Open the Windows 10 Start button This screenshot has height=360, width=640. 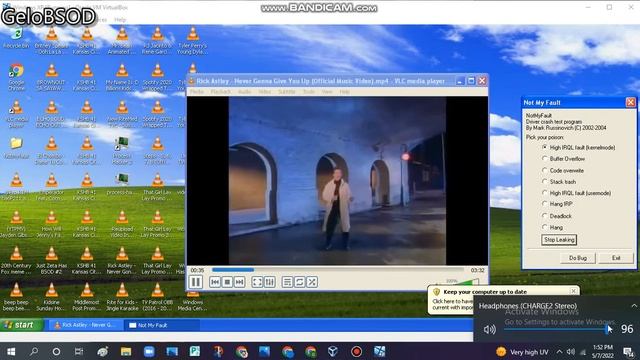[11, 351]
